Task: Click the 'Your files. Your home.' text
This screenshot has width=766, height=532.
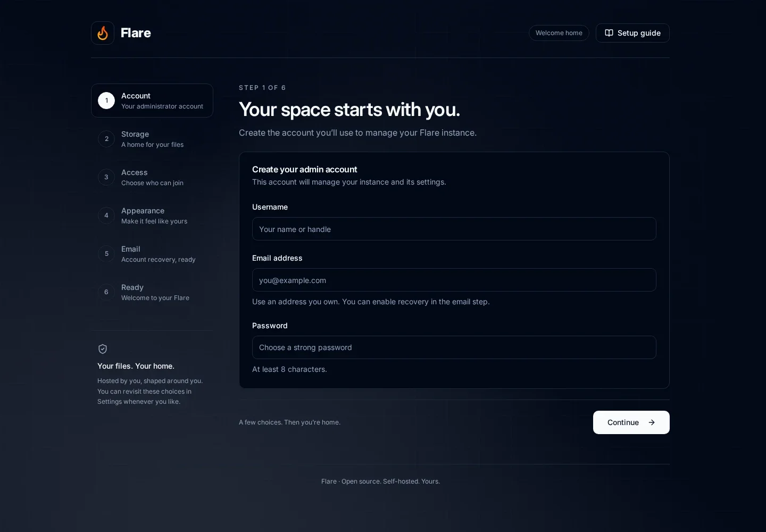Action: [x=136, y=366]
